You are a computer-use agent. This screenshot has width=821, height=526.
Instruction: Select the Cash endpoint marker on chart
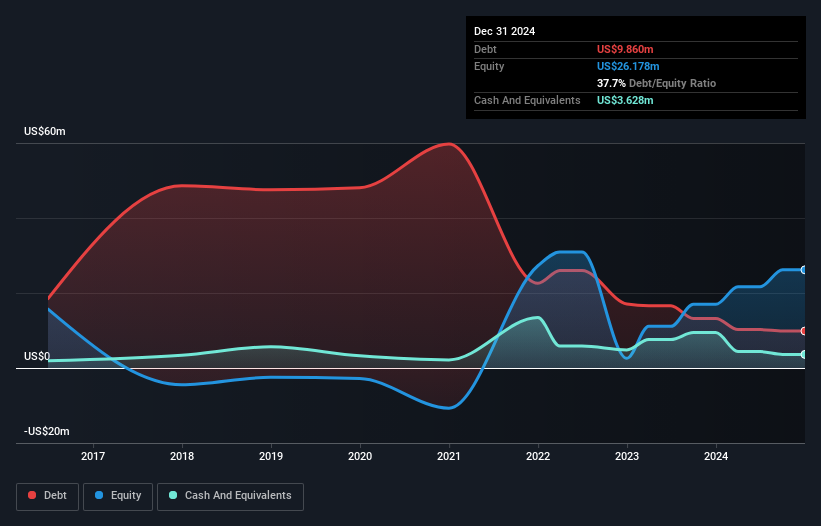coord(803,354)
